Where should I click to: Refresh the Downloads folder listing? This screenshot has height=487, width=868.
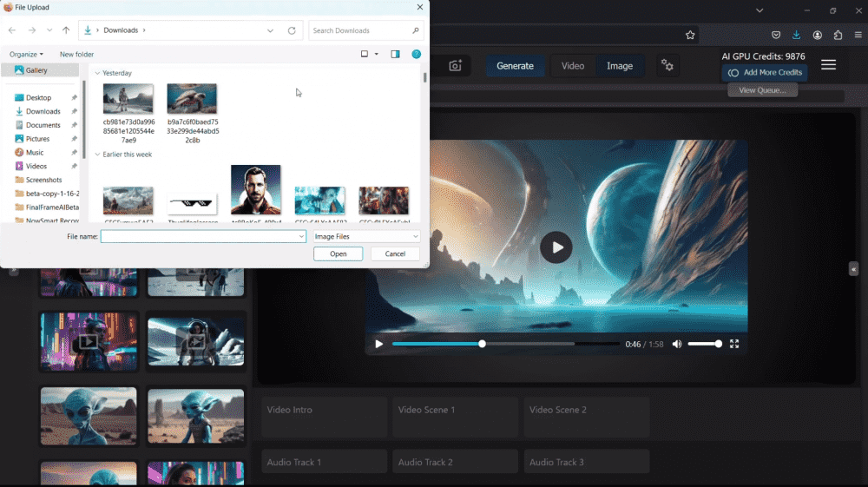tap(292, 30)
